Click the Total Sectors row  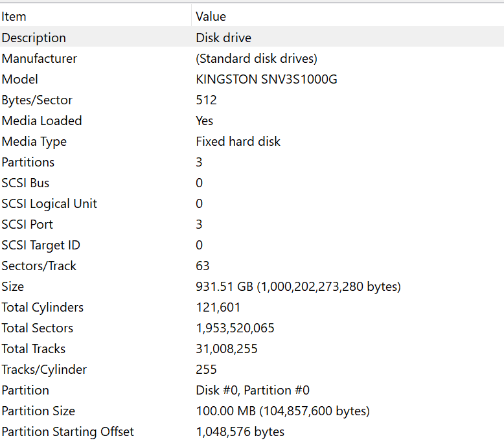[x=37, y=328]
